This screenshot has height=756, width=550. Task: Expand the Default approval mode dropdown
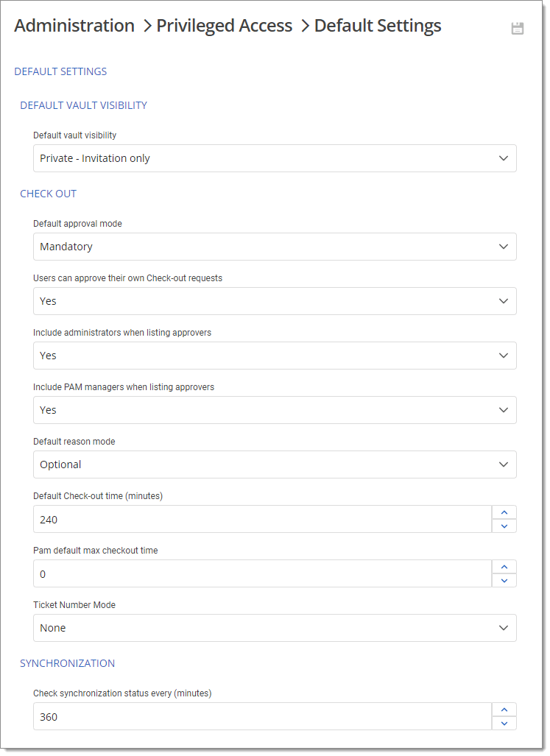[x=275, y=247]
